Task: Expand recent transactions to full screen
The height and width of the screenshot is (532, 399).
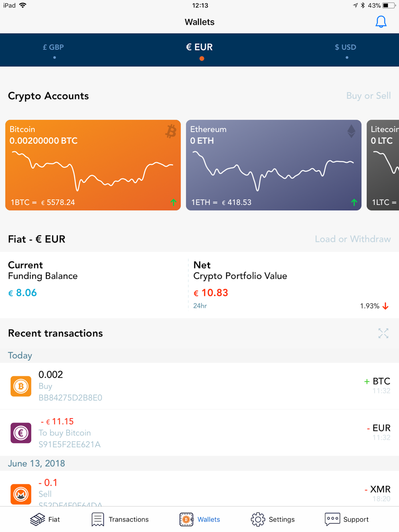Action: [383, 333]
